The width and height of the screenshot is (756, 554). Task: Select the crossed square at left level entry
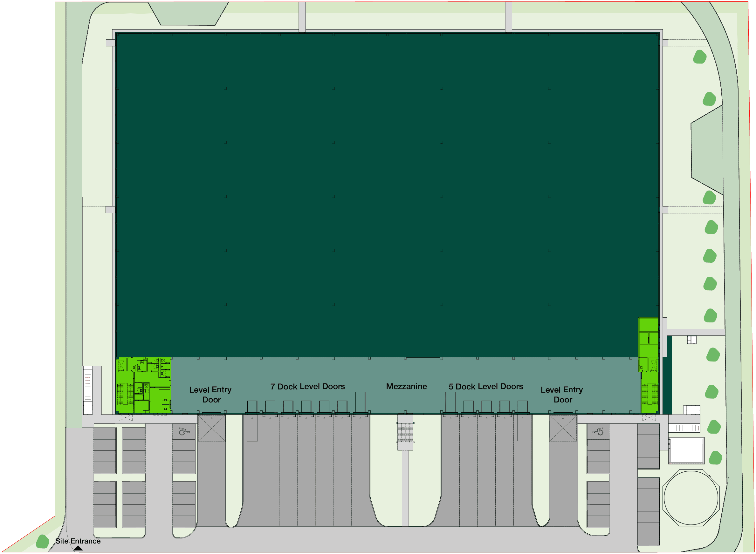[x=211, y=428]
